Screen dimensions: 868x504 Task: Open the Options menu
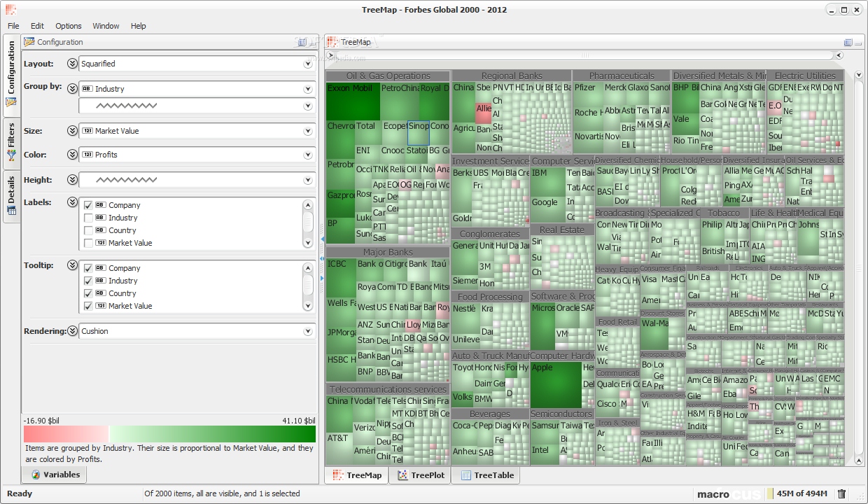coord(69,26)
